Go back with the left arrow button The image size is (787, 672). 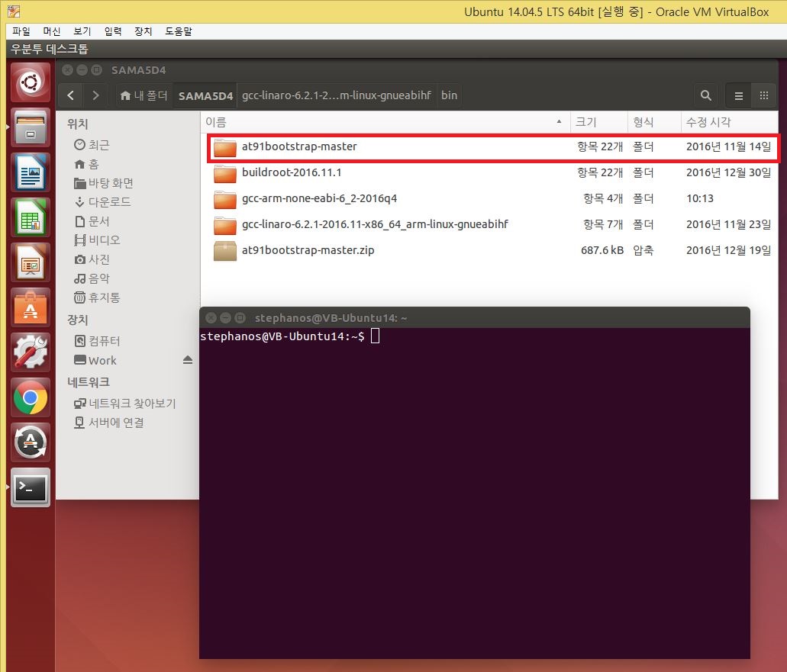(71, 95)
